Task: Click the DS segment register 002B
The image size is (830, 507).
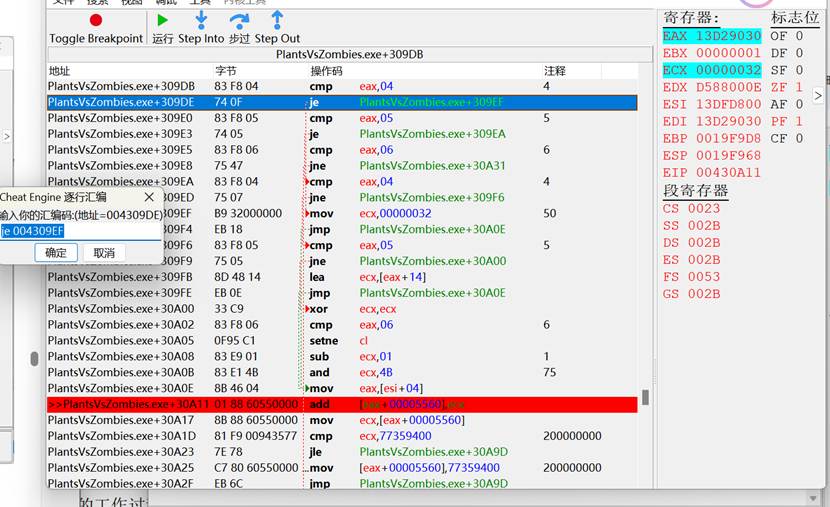Action: [691, 242]
